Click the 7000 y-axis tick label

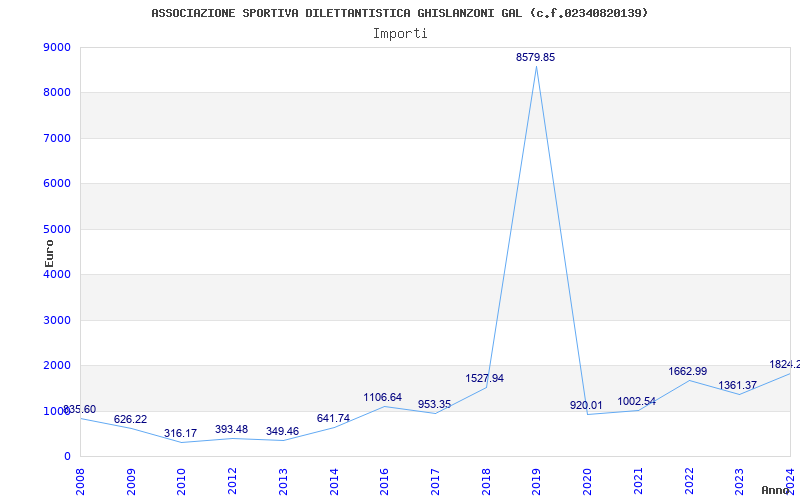coord(55,138)
